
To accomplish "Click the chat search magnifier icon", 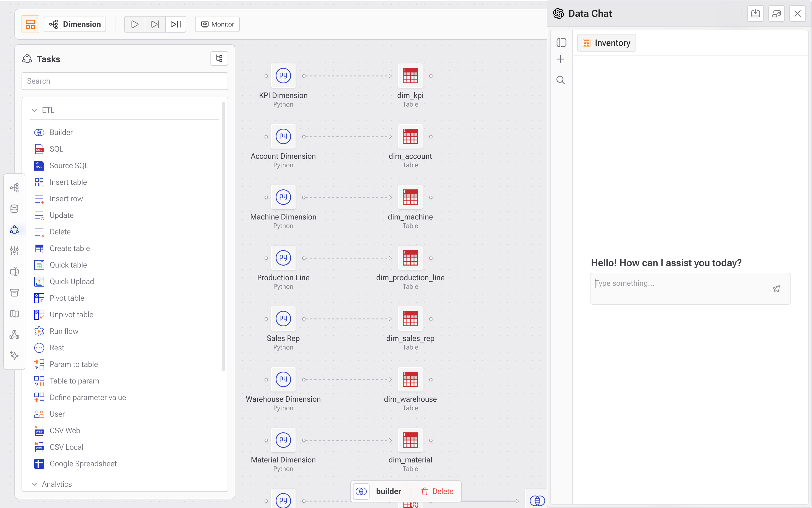I will tap(560, 80).
